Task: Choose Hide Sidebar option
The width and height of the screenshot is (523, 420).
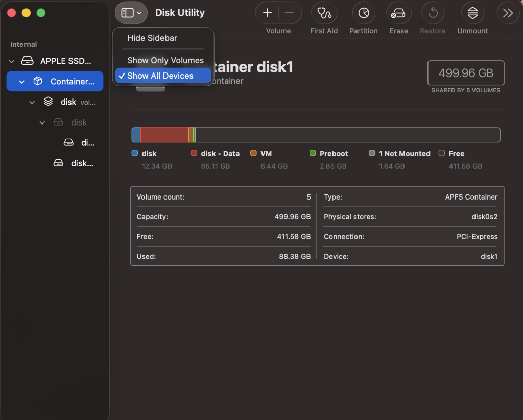Action: pyautogui.click(x=152, y=38)
